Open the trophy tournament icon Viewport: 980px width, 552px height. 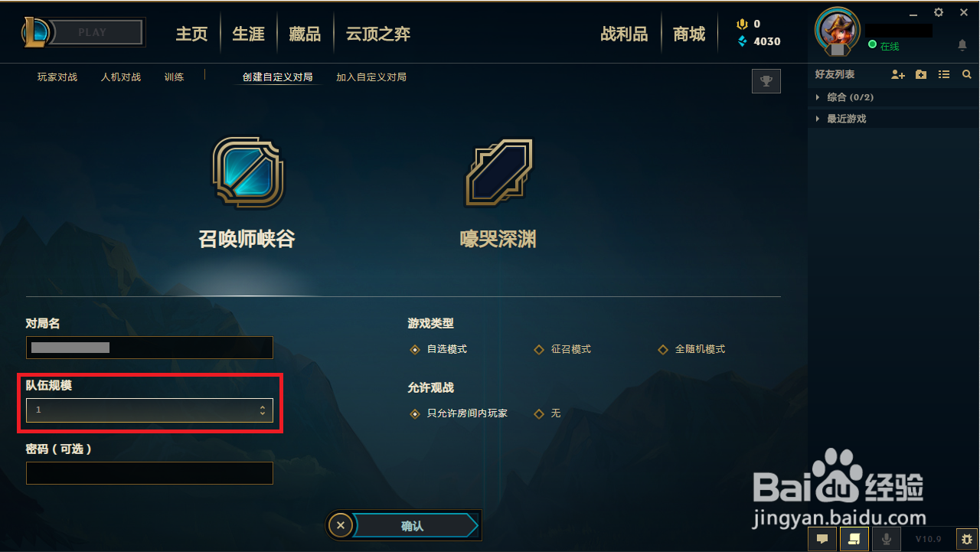(766, 81)
